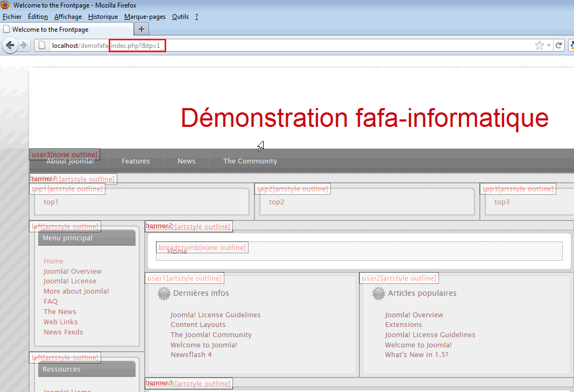
Task: Open the News Feeds menu link
Action: (x=63, y=332)
